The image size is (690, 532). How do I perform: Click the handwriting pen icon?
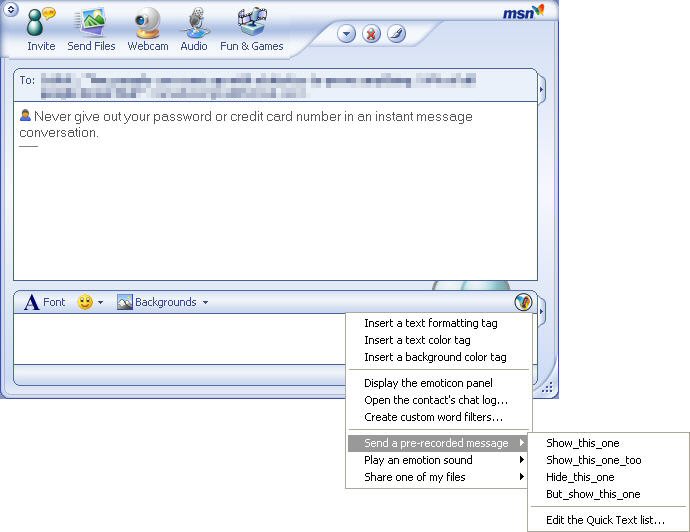coord(396,34)
